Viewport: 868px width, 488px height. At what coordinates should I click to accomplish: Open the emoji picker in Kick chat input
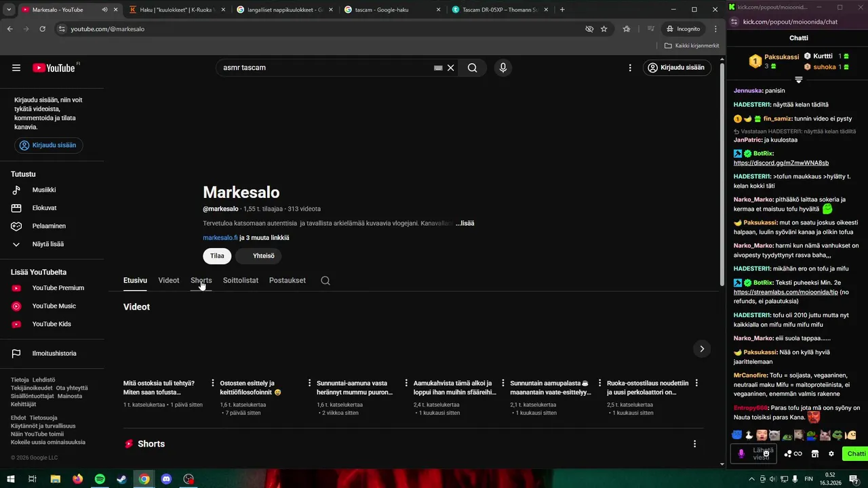pos(766,453)
